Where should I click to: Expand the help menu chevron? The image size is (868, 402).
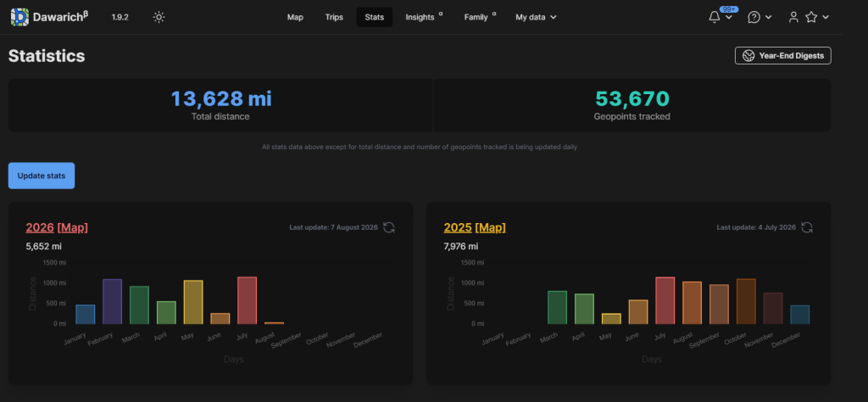[768, 17]
